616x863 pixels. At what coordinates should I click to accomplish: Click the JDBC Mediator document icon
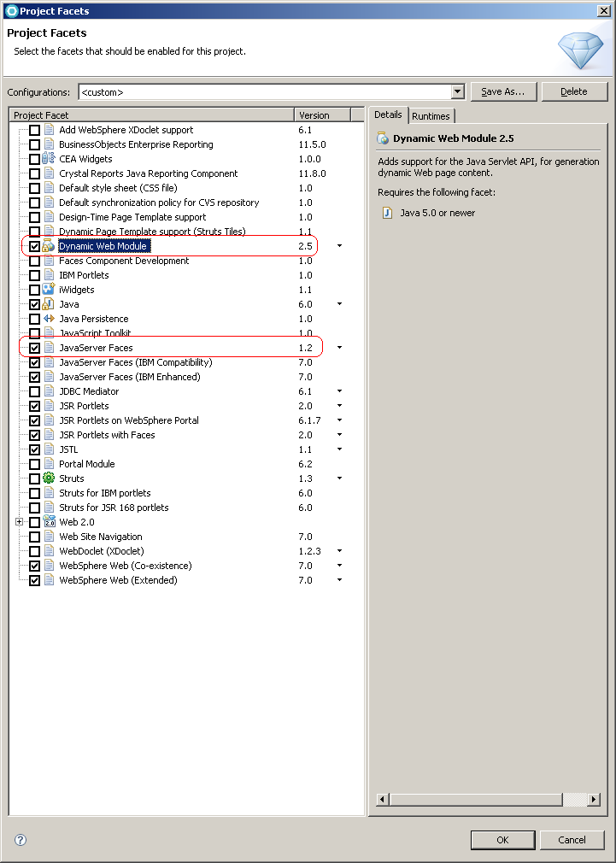(49, 391)
